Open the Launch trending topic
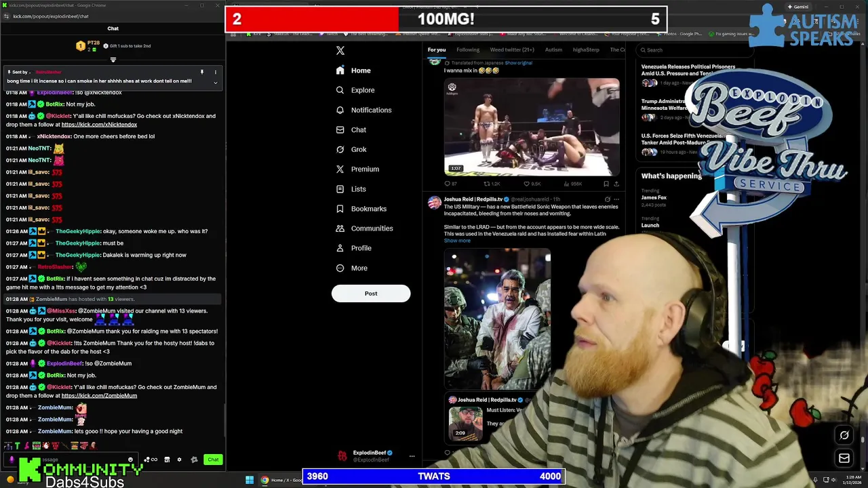Viewport: 868px width, 488px height. tap(650, 225)
